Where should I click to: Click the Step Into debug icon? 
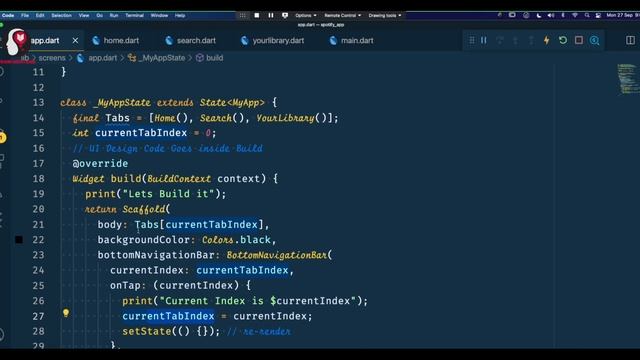(516, 40)
